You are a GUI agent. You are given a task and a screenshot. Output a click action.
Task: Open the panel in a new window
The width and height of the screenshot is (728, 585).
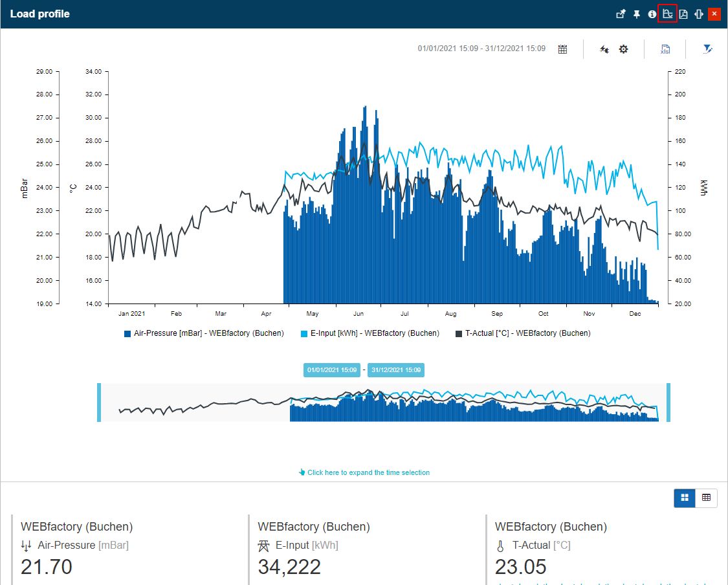(621, 14)
